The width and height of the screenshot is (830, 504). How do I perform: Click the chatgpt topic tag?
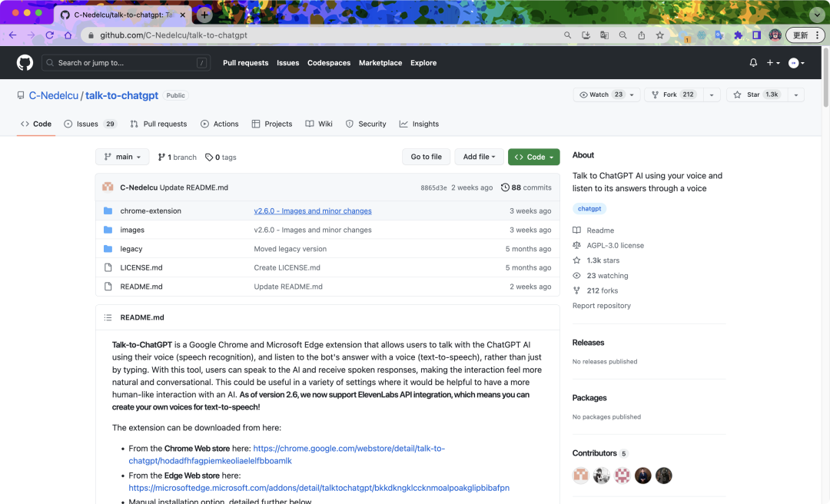[589, 208]
